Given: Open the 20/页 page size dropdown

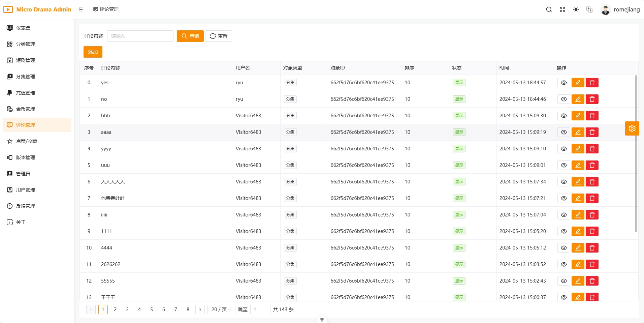Looking at the screenshot, I should pyautogui.click(x=221, y=310).
